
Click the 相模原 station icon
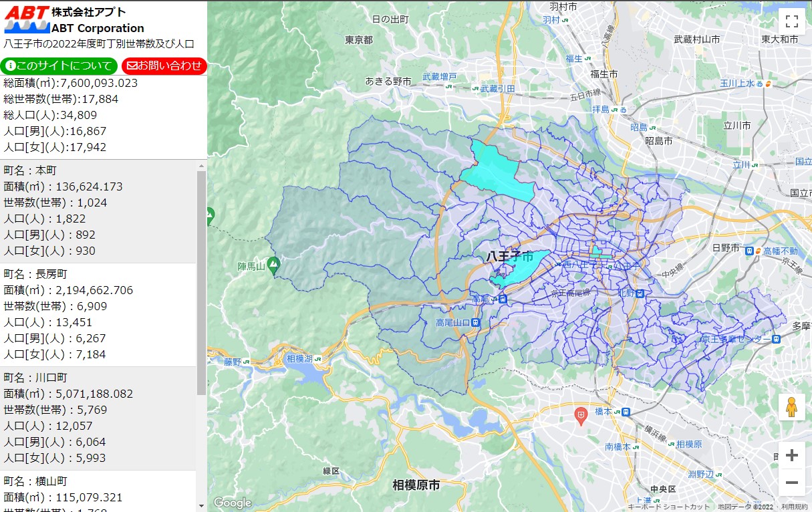[x=670, y=444]
